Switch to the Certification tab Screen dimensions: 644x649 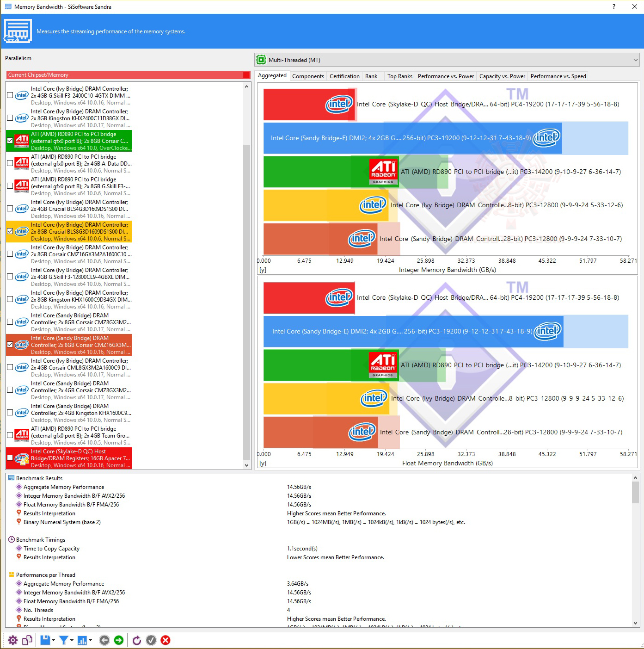tap(344, 76)
